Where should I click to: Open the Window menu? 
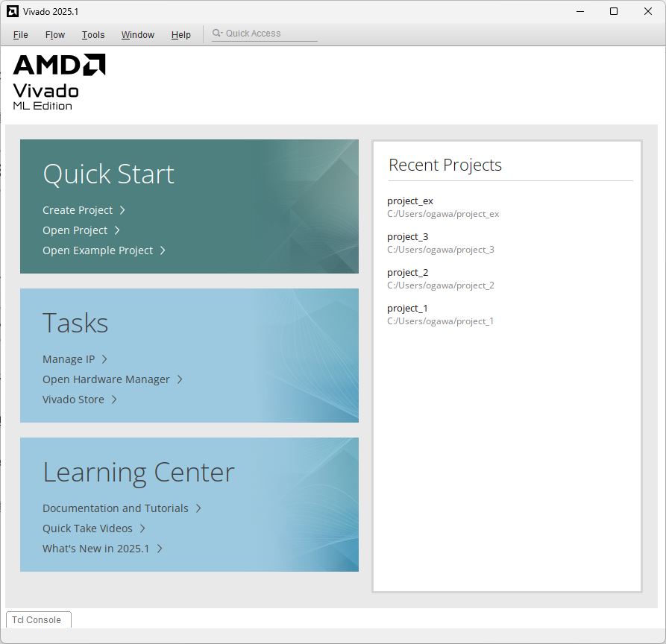tap(138, 35)
